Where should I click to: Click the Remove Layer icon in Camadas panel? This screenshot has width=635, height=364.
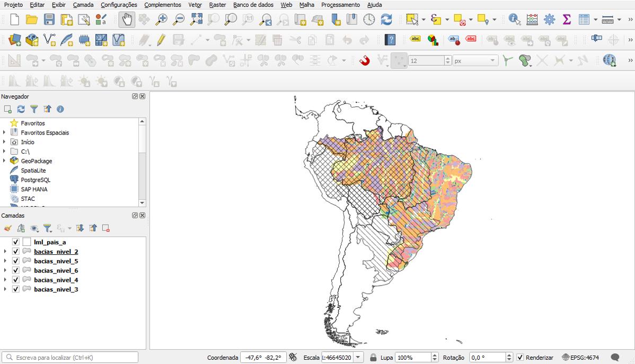(x=106, y=228)
